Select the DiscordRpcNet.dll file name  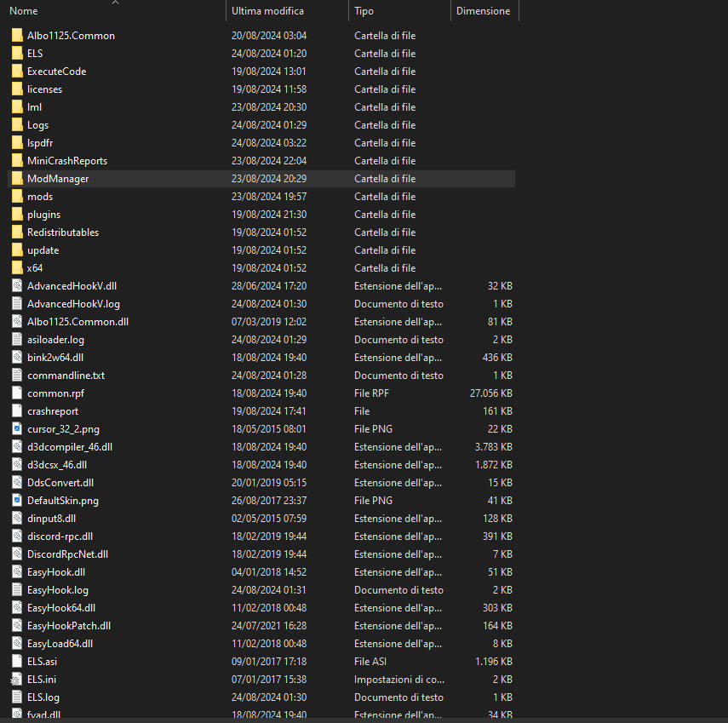68,554
